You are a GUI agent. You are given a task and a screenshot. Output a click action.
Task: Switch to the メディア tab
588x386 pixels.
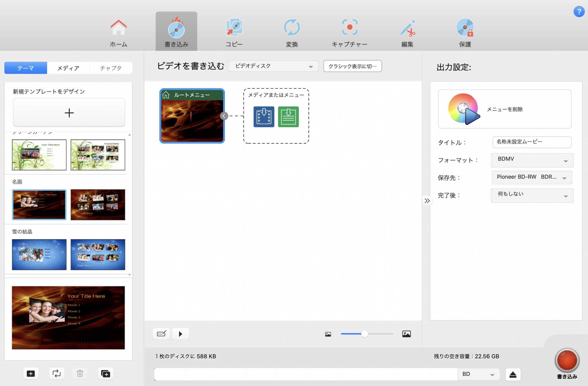[68, 68]
